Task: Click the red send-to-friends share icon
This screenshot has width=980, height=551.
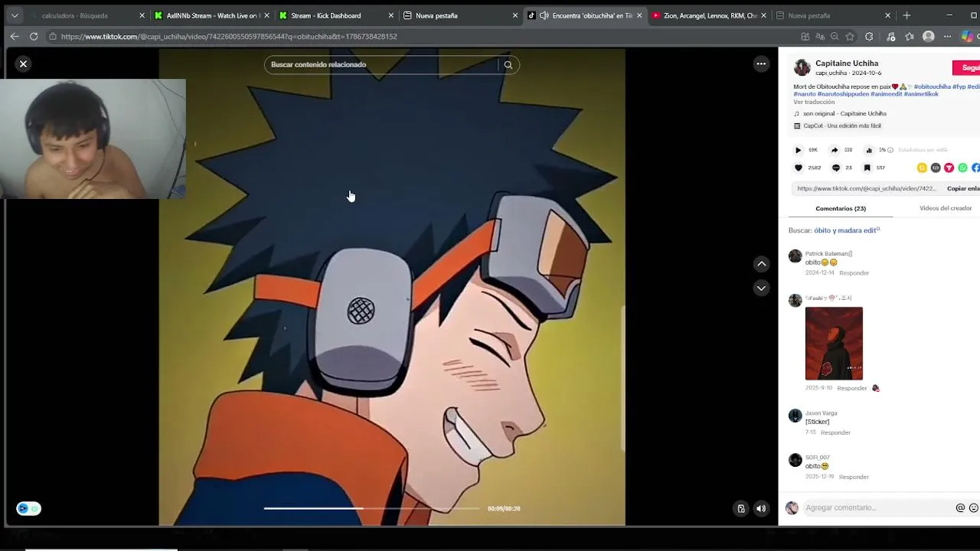Action: click(x=949, y=168)
